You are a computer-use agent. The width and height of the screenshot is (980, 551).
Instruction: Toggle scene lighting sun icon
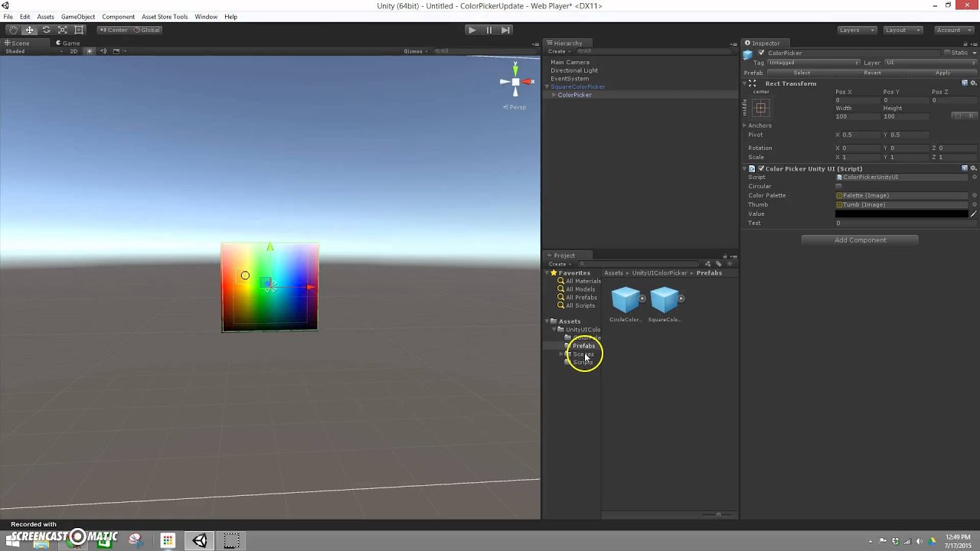pos(90,51)
